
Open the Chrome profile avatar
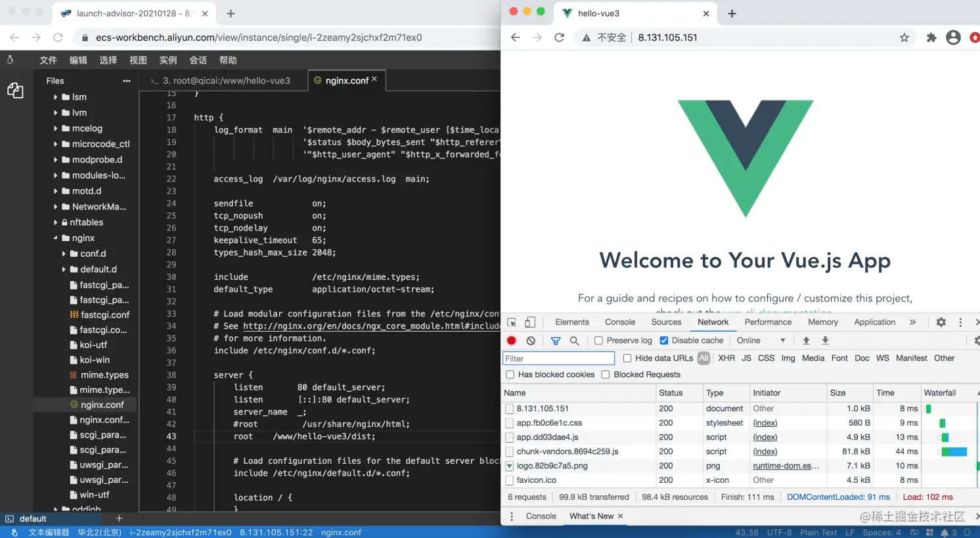click(954, 37)
